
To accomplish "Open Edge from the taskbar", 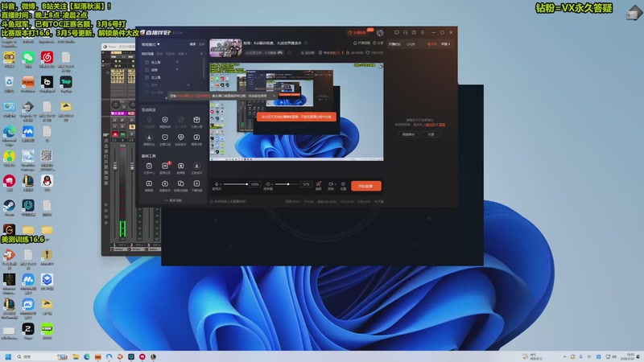I will click(87, 356).
